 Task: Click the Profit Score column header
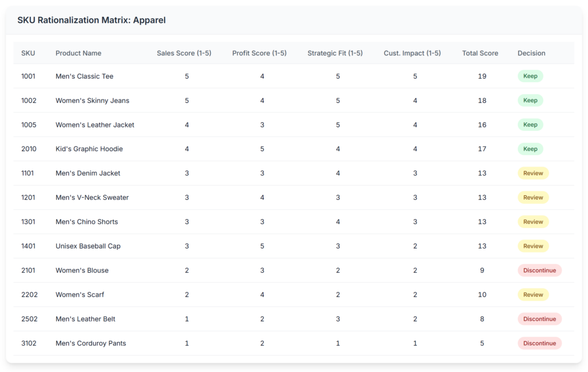258,53
